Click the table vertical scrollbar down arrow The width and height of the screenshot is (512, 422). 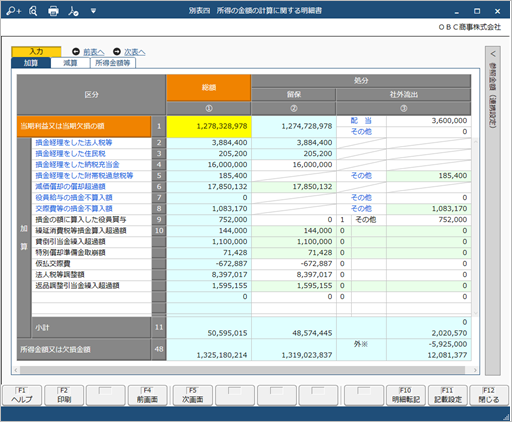coord(475,313)
